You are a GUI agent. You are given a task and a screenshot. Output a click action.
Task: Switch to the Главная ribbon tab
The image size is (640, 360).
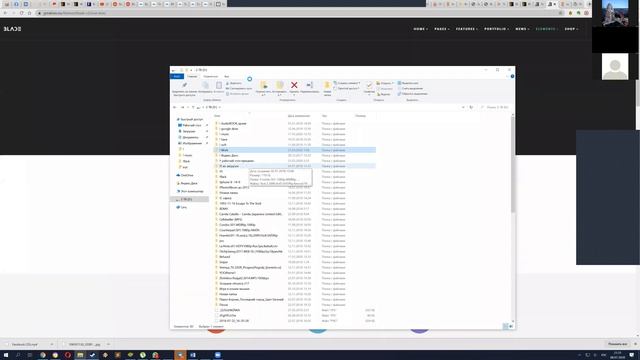[x=192, y=76]
